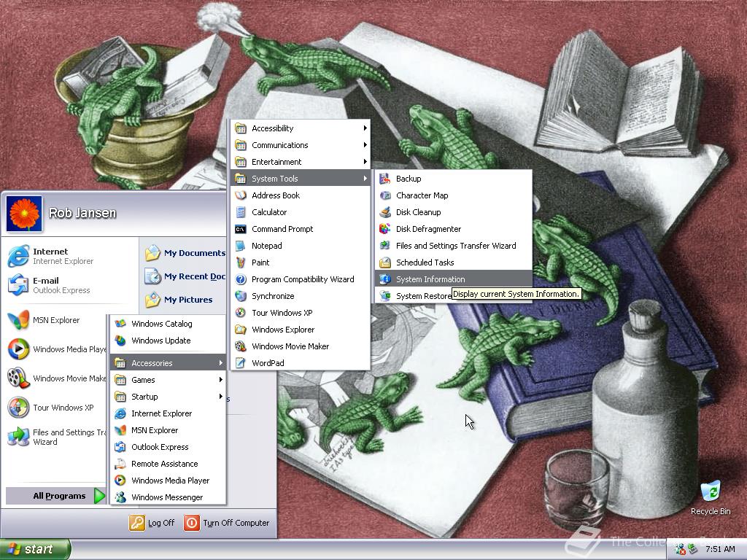Start Disk Cleanup utility
The image size is (747, 560).
click(x=453, y=212)
